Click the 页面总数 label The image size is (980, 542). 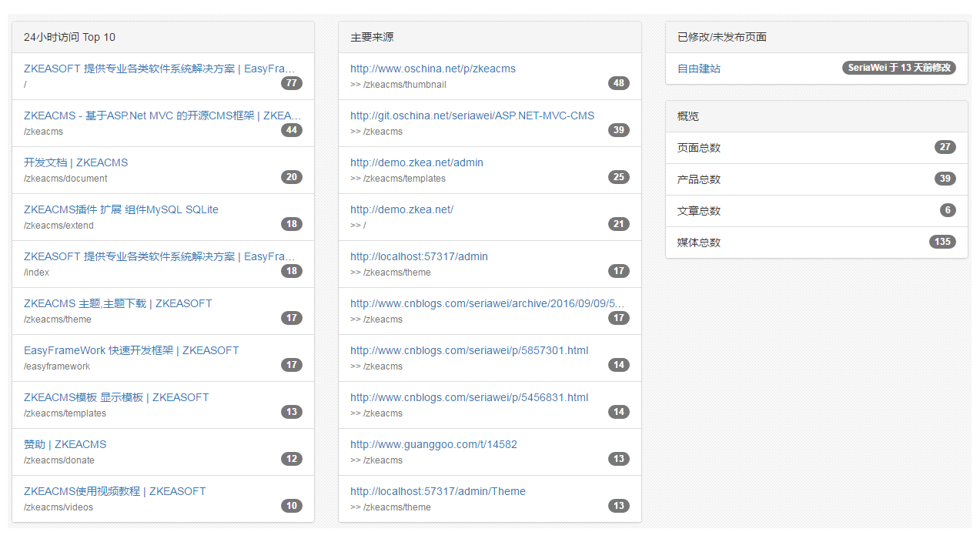[x=699, y=148]
